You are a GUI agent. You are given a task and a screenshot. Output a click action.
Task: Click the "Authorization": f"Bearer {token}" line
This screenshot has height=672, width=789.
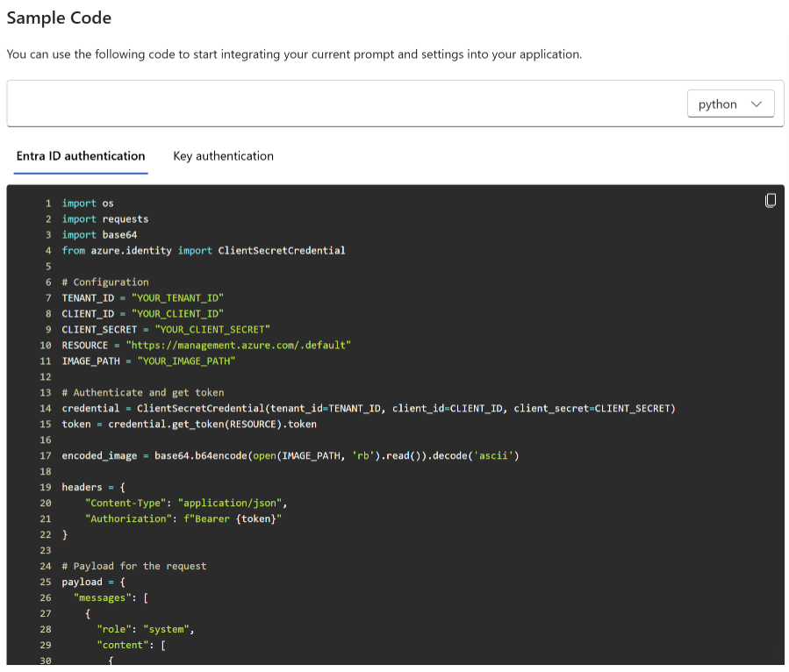tap(183, 518)
